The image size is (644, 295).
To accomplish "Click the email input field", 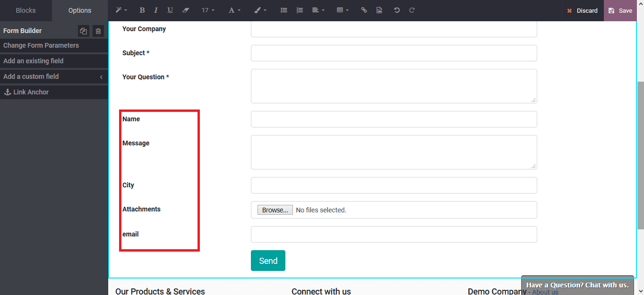I will click(394, 234).
